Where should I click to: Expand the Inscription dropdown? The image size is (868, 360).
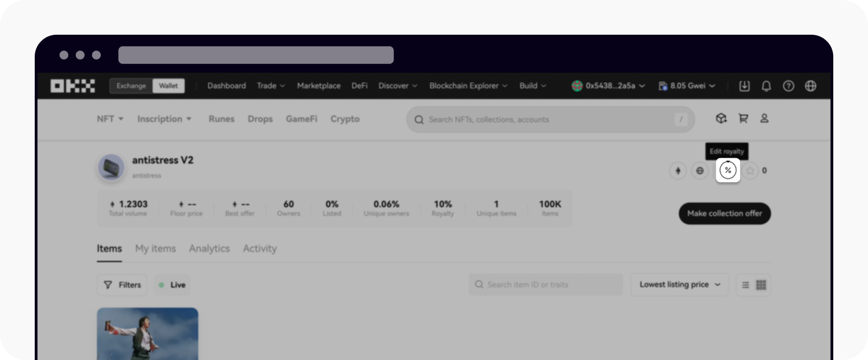coord(164,119)
